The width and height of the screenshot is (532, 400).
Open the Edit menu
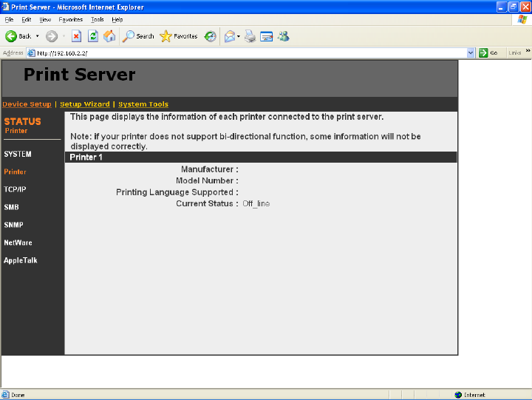point(26,19)
